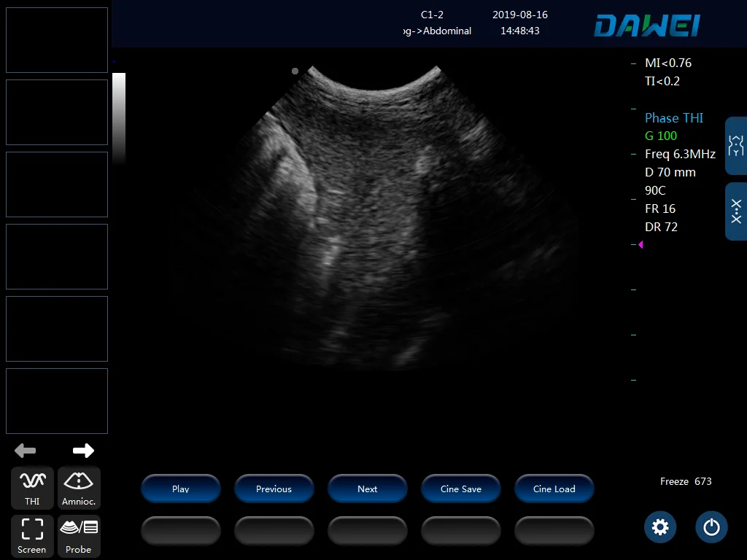Click the magenta focus marker on depth scale
Screen dimensions: 747x560
coord(640,245)
